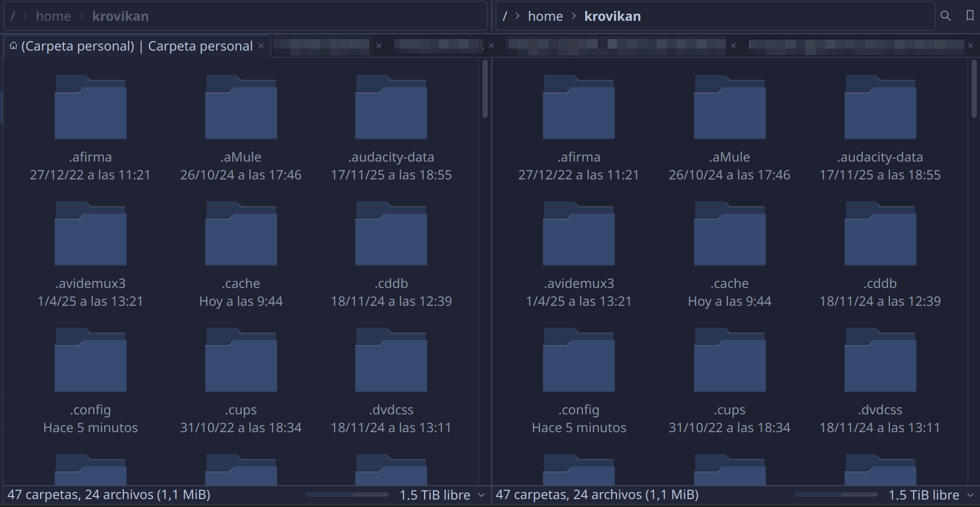Select the .dvdcss folder in right pane
Screen dimensions: 980x507
click(x=880, y=361)
